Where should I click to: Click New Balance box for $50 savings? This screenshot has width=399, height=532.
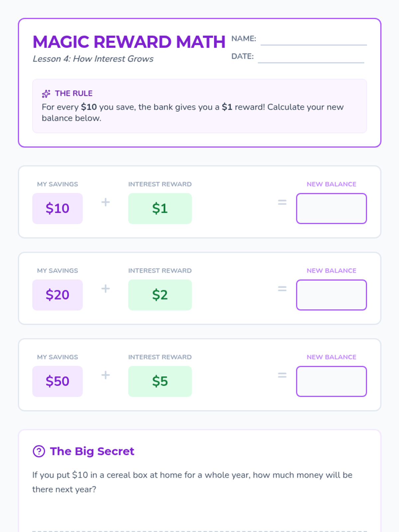click(331, 381)
